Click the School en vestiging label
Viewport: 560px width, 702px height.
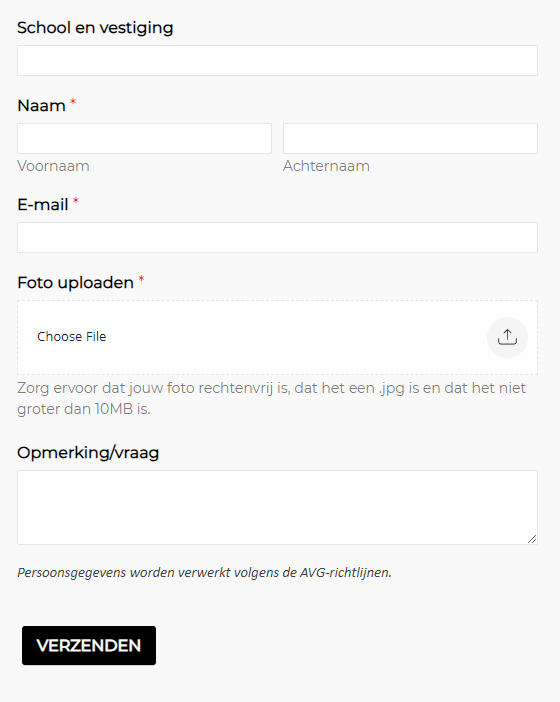tap(95, 28)
